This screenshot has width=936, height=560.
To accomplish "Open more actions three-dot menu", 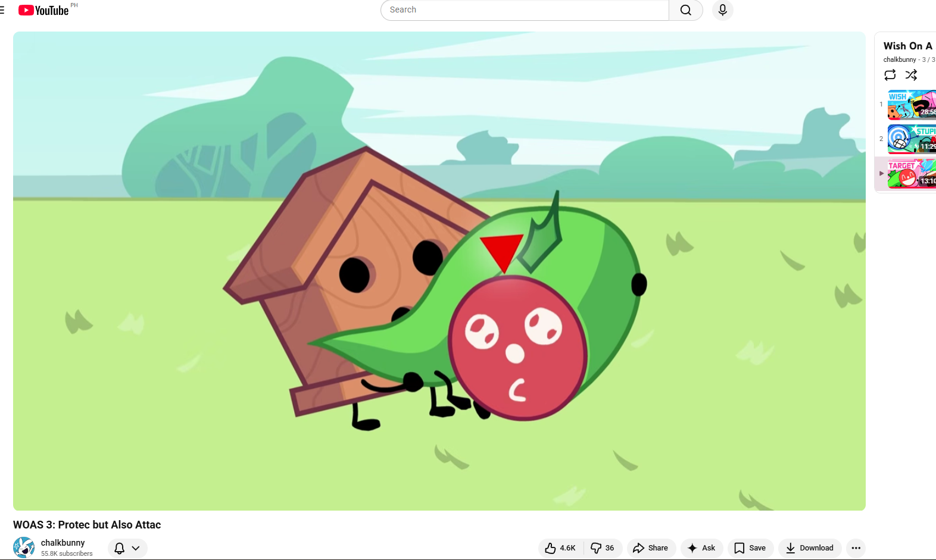I will [856, 548].
